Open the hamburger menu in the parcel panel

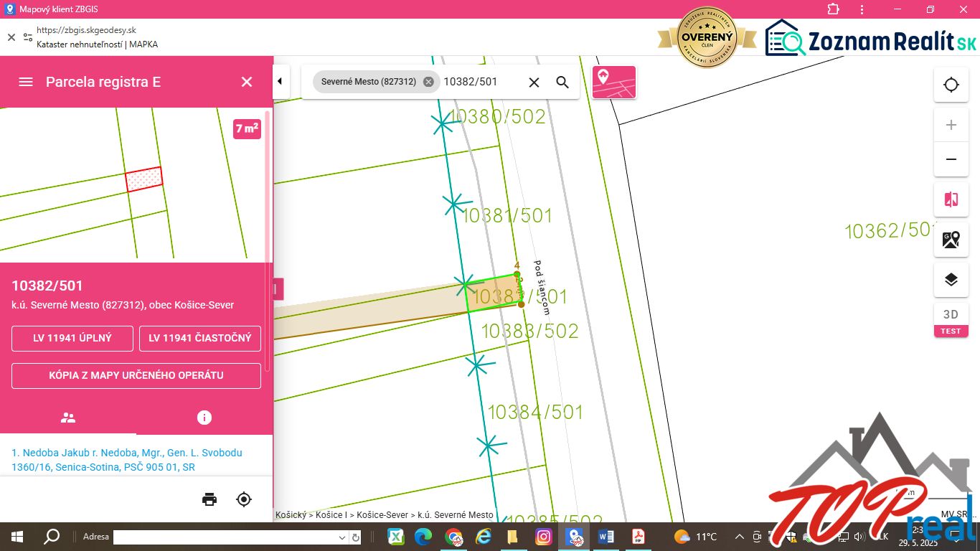point(26,82)
